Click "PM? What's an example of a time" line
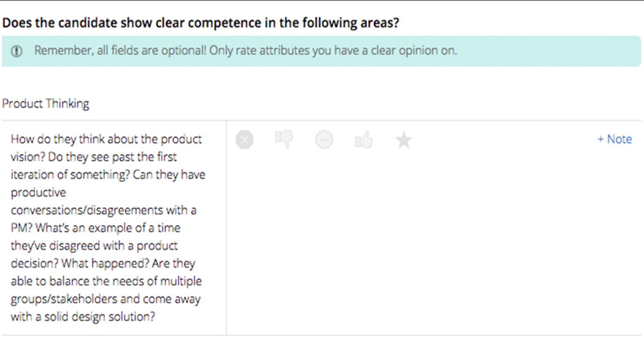Viewport: 644px width, 351px height. click(96, 228)
